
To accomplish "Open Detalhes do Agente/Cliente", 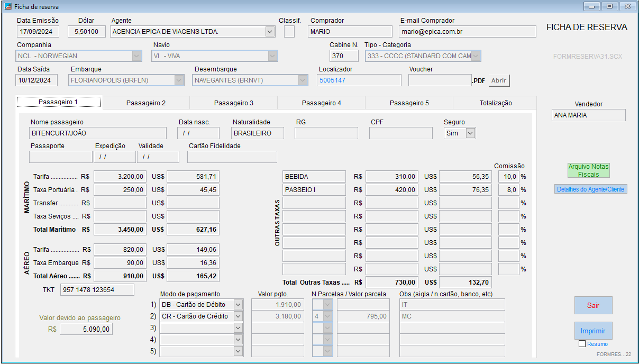I will tap(591, 189).
